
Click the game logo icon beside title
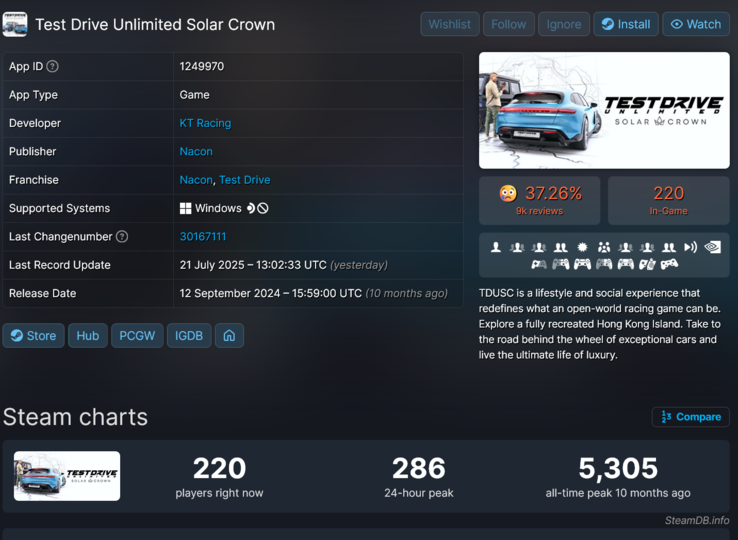pos(15,24)
